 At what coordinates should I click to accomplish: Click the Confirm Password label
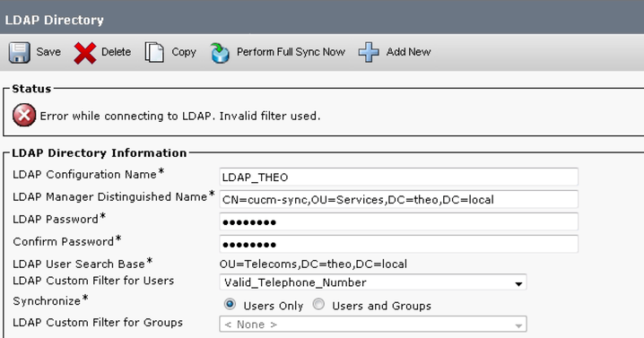tap(67, 241)
